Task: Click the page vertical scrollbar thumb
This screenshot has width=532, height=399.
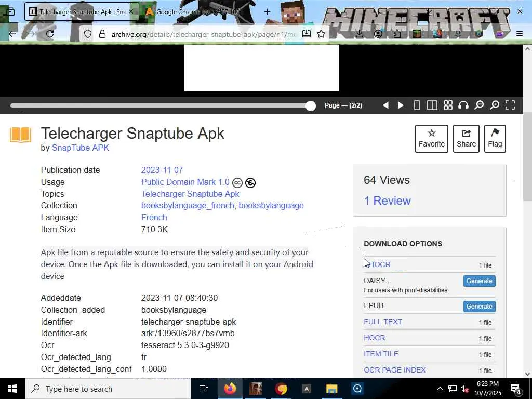Action: (527, 157)
